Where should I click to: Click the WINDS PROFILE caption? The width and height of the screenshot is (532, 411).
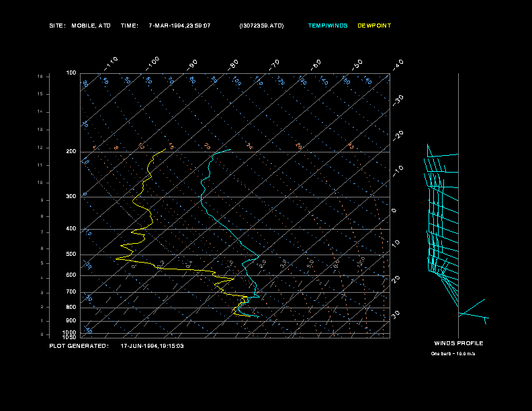pos(458,343)
